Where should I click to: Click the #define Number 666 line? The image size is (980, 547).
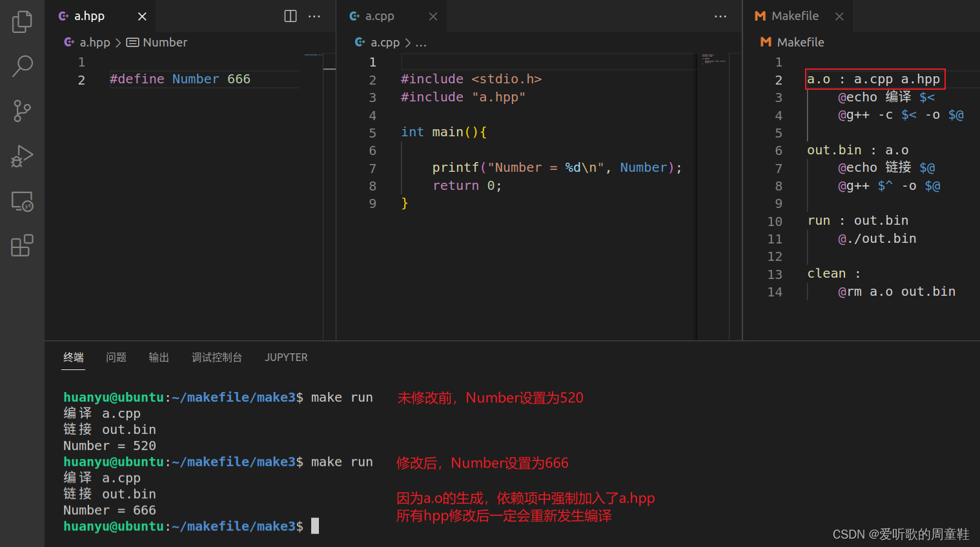[180, 79]
